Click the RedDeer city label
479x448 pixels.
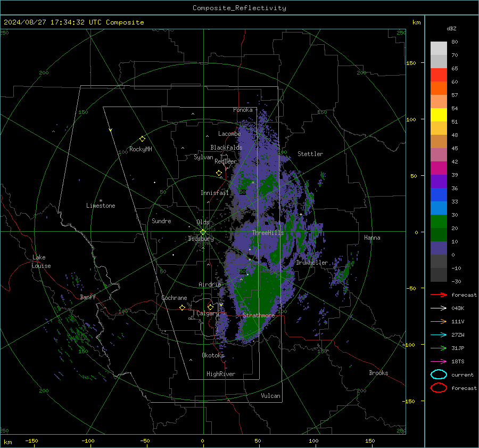(226, 161)
